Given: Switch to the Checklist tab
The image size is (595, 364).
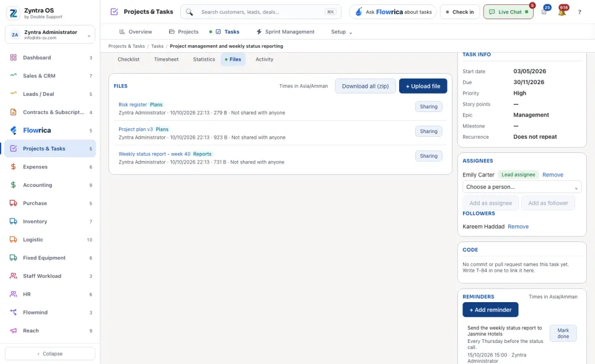Looking at the screenshot, I should [x=129, y=59].
